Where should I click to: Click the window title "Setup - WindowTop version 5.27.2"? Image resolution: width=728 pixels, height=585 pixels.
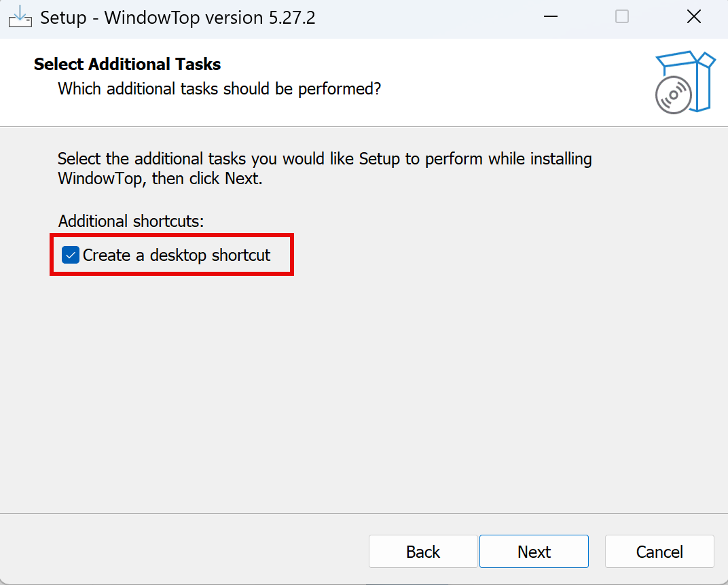[178, 18]
